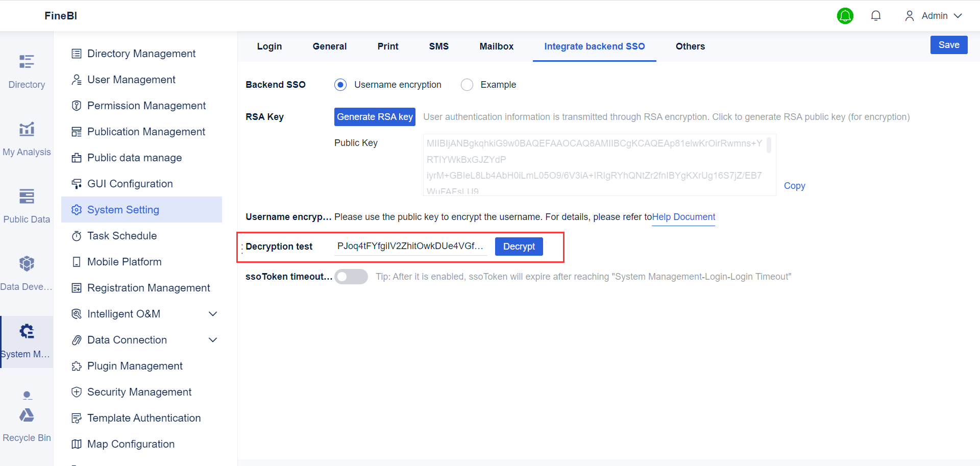The image size is (980, 466).
Task: Open the Data Development sidebar section
Action: (26, 271)
